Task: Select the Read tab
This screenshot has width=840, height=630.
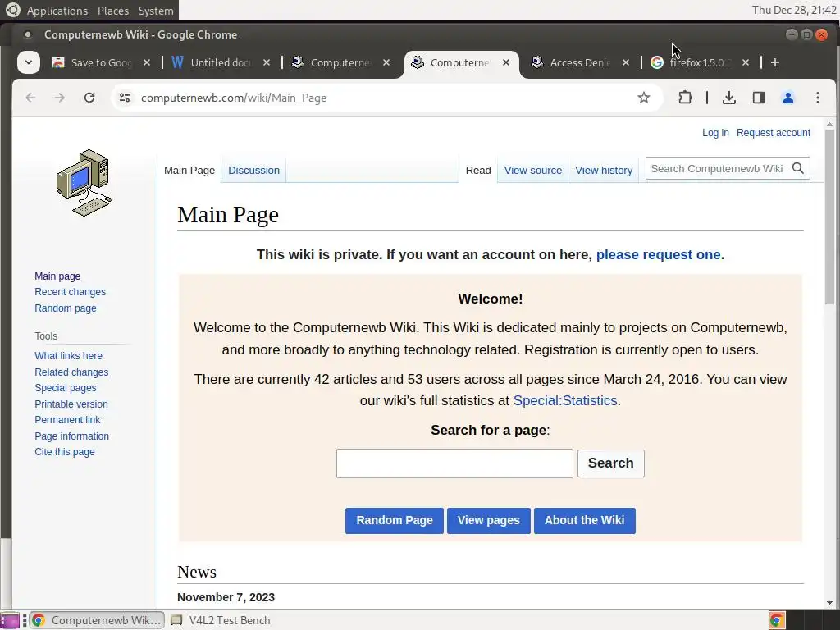Action: pos(478,171)
